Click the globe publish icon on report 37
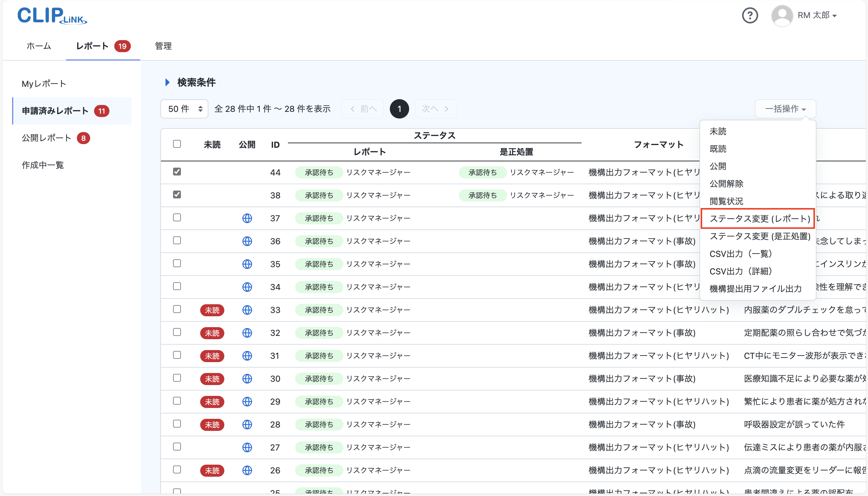This screenshot has width=868, height=496. click(247, 218)
